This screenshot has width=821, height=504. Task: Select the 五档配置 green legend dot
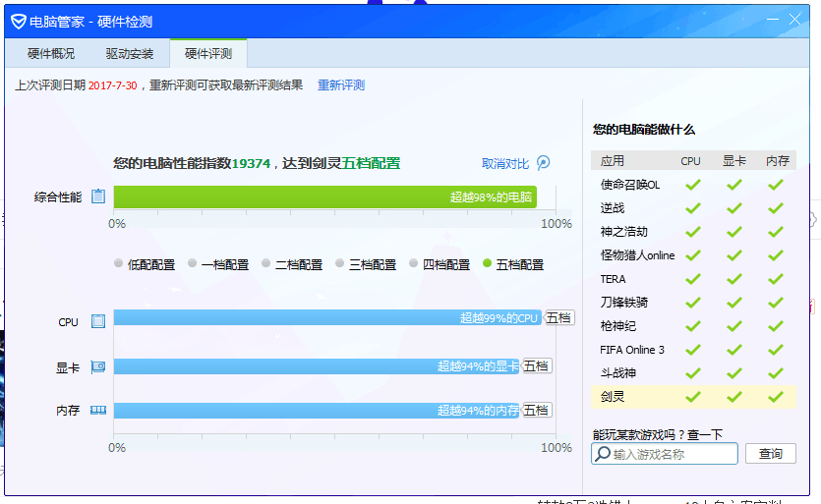[x=488, y=263]
